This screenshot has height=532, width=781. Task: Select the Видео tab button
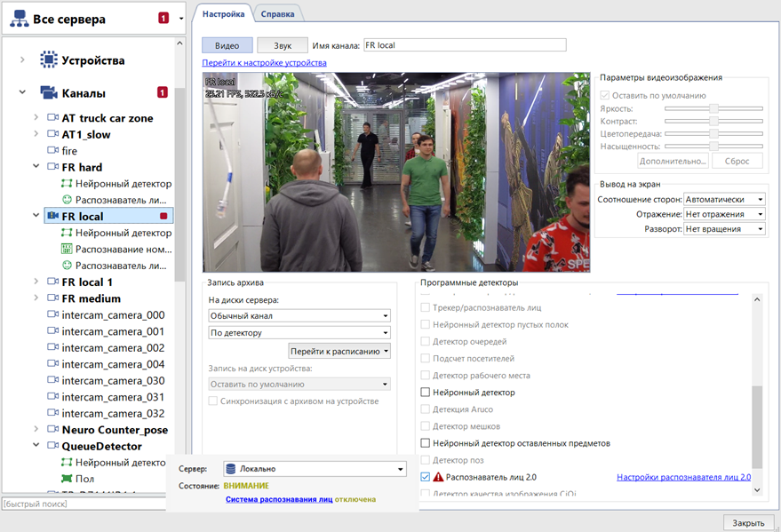[x=227, y=45]
